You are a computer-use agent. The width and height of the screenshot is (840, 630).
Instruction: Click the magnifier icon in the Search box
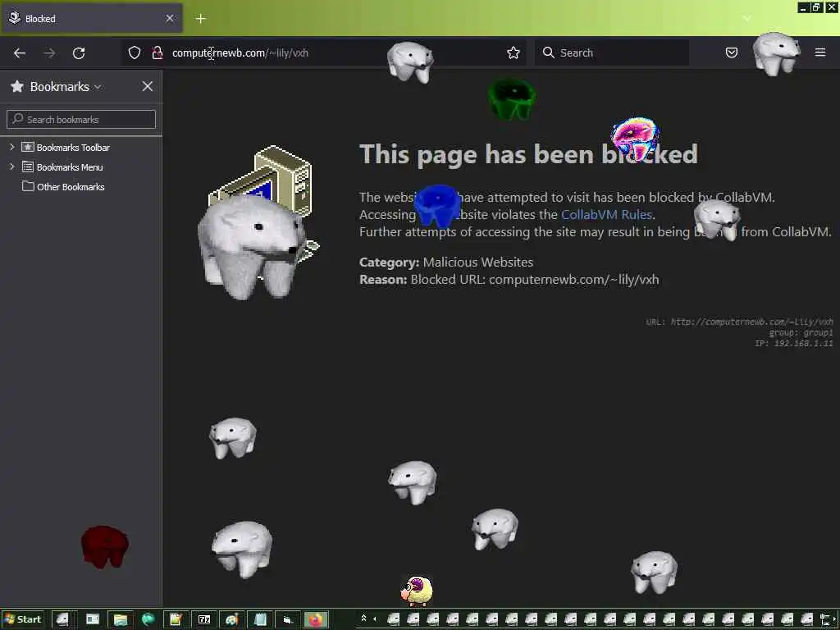click(x=548, y=52)
